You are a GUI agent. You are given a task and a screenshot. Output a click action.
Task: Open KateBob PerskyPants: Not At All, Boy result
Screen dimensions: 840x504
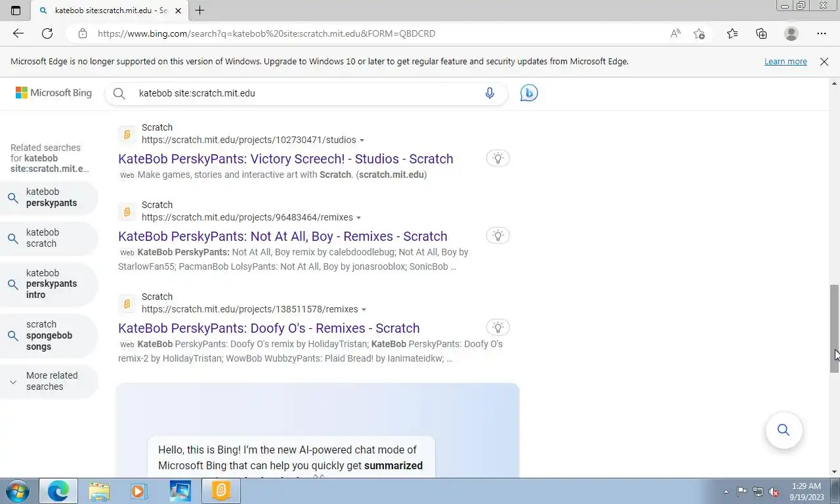point(283,236)
